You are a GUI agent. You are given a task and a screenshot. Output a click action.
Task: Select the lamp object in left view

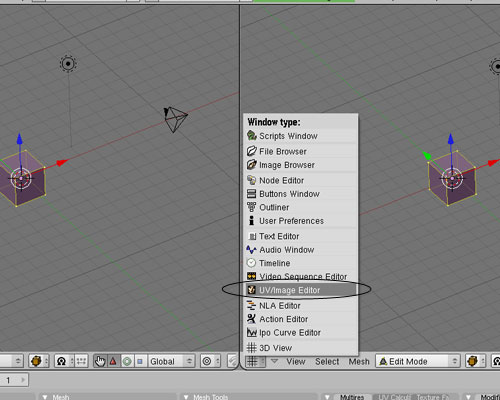click(68, 63)
